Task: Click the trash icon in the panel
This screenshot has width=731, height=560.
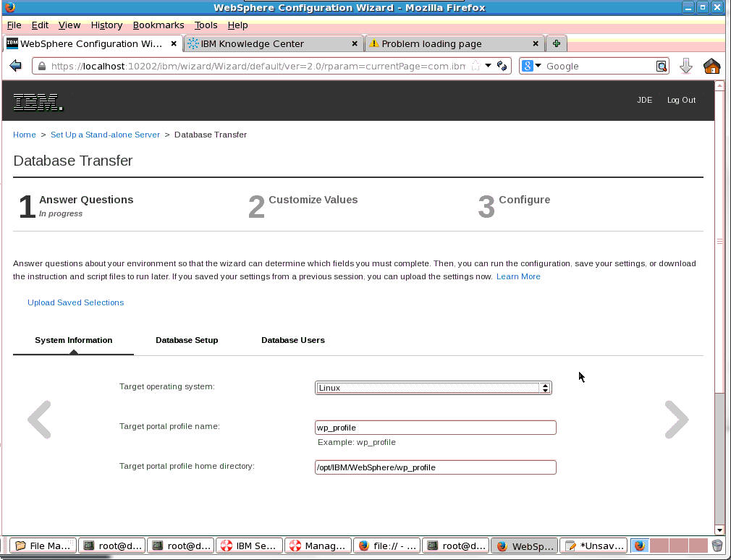Action: (x=717, y=546)
